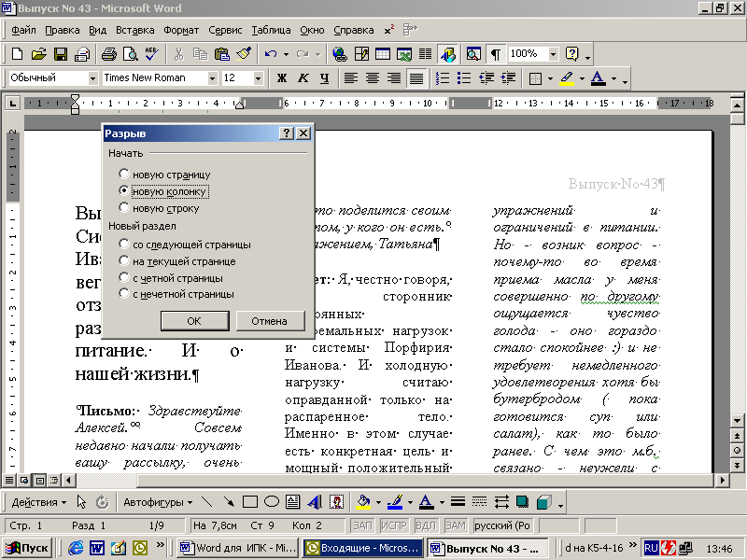Open the Вставка menu
This screenshot has width=747, height=560.
(x=134, y=30)
